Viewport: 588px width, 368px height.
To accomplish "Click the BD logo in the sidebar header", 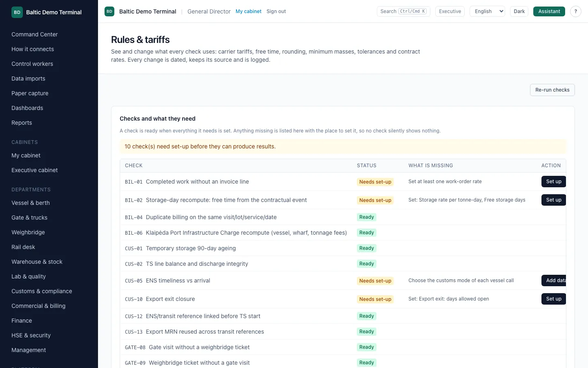I will (17, 12).
